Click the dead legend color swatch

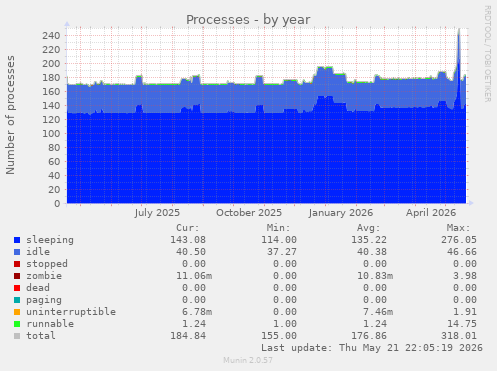(x=17, y=288)
